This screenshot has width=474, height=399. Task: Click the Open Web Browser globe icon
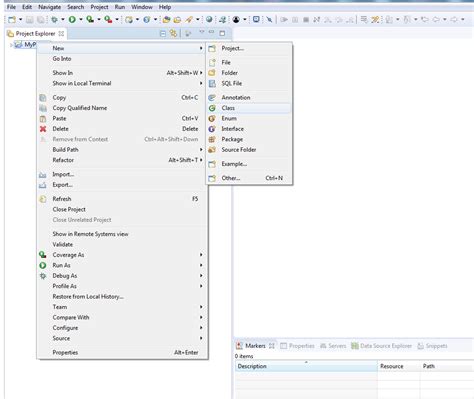209,20
